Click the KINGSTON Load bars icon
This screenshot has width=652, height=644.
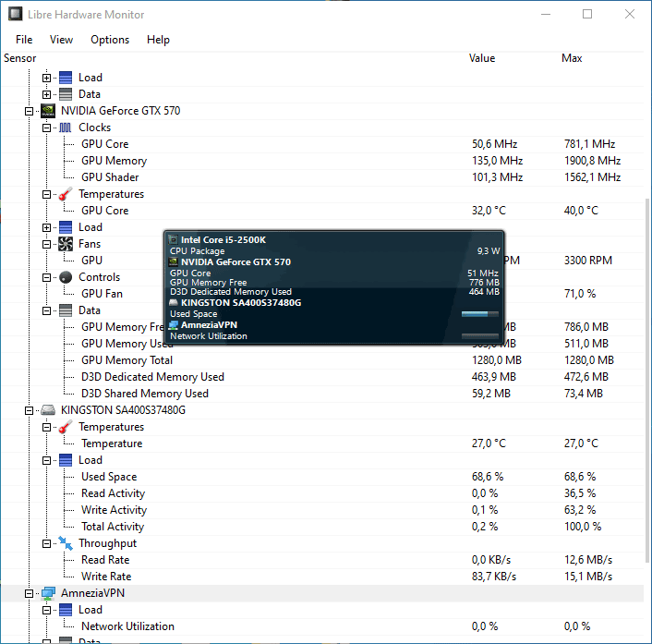[66, 460]
